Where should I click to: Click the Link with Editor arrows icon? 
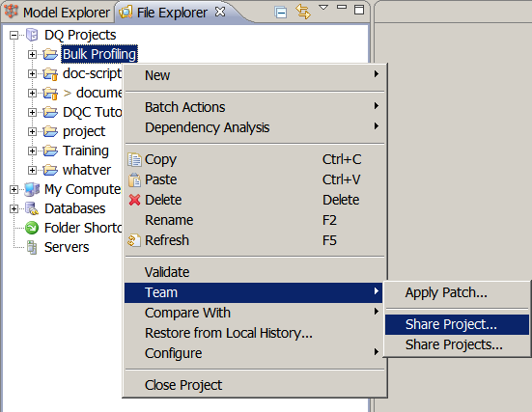coord(302,12)
